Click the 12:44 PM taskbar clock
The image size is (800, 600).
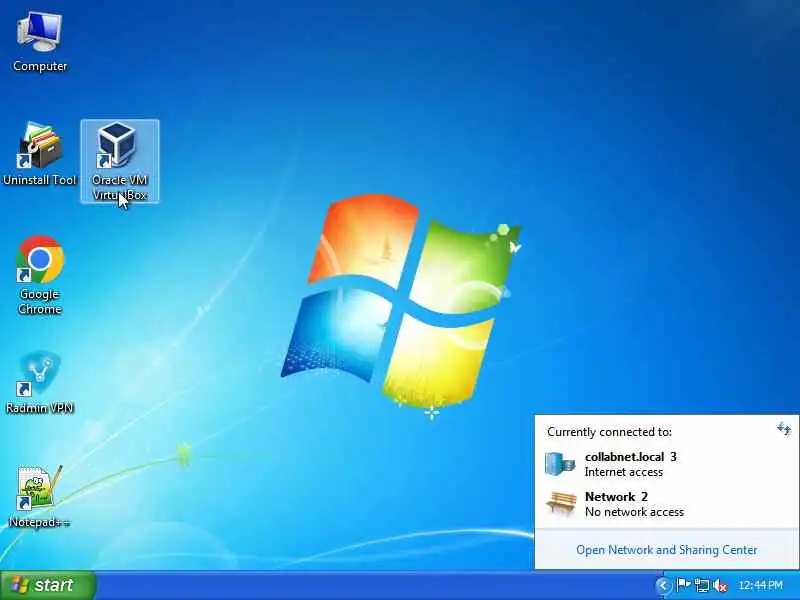(760, 585)
